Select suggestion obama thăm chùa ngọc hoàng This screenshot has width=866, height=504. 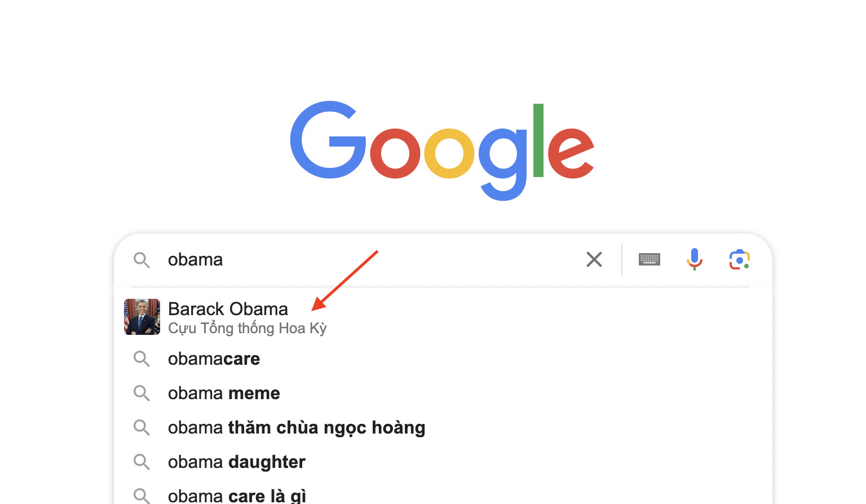[x=297, y=428]
